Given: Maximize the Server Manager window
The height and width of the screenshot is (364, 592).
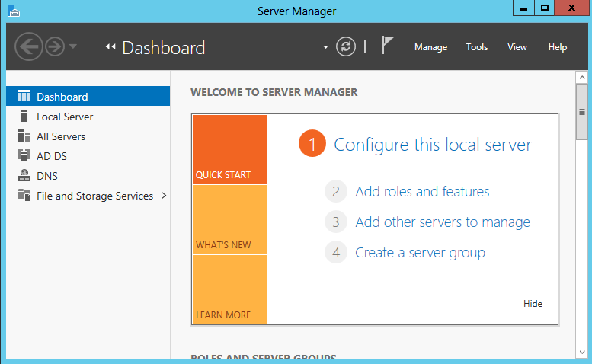Looking at the screenshot, I should click(x=545, y=8).
